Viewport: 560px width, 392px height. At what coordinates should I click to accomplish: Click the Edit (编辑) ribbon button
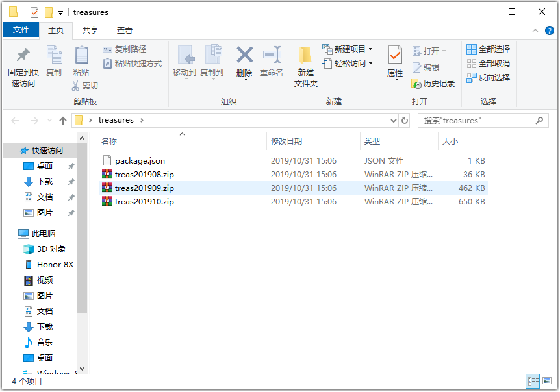tap(426, 67)
